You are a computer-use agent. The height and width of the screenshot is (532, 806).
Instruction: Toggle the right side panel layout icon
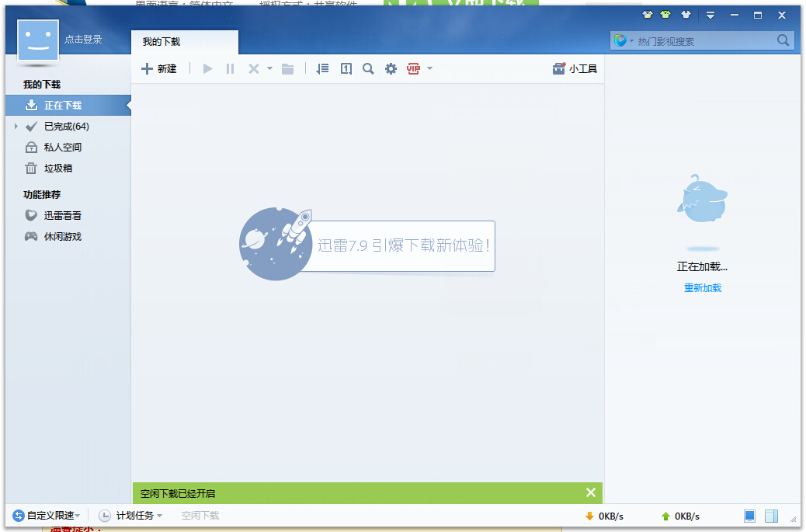pos(772,516)
